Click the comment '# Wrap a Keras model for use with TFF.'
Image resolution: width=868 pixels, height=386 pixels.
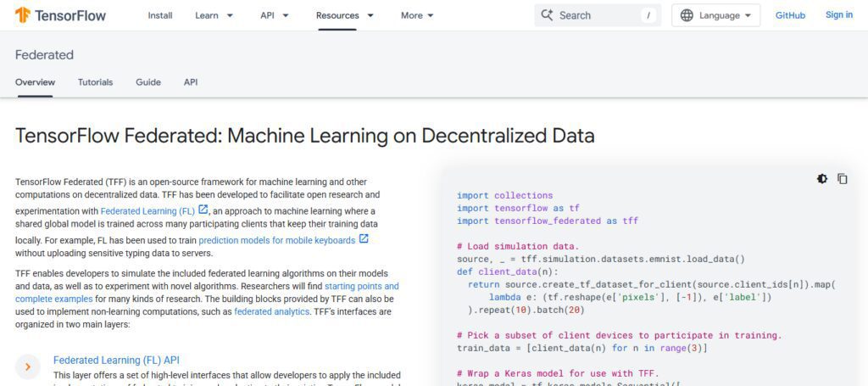558,374
